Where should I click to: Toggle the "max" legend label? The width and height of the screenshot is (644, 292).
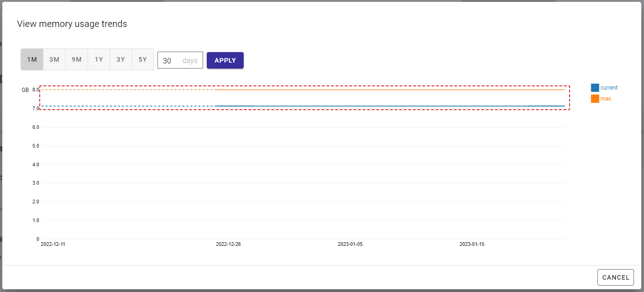pyautogui.click(x=606, y=99)
